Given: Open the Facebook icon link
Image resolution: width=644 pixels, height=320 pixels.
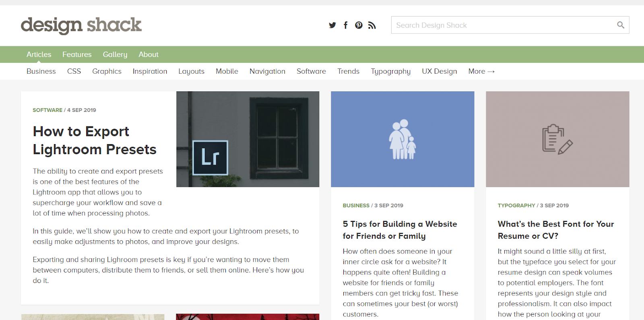Looking at the screenshot, I should click(x=345, y=25).
